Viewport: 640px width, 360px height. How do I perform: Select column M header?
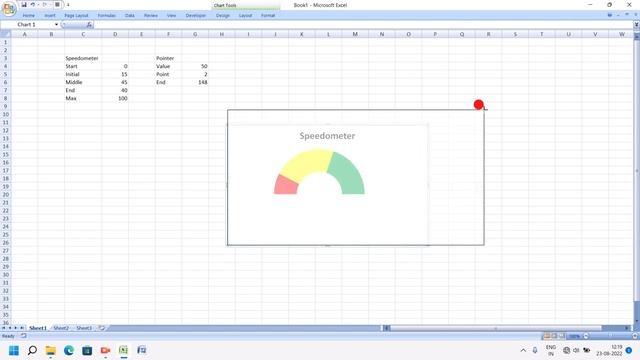(x=355, y=34)
